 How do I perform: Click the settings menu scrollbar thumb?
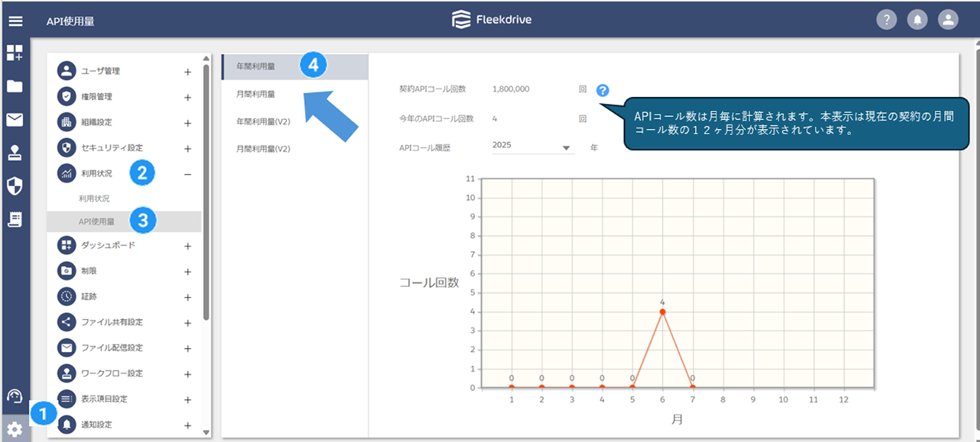pyautogui.click(x=206, y=191)
